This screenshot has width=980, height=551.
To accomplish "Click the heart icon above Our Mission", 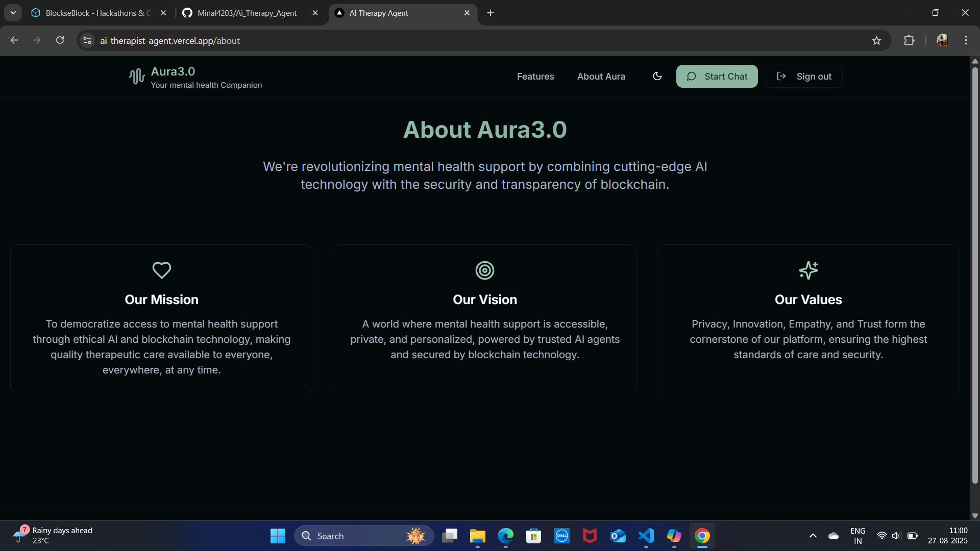I will pos(162,270).
